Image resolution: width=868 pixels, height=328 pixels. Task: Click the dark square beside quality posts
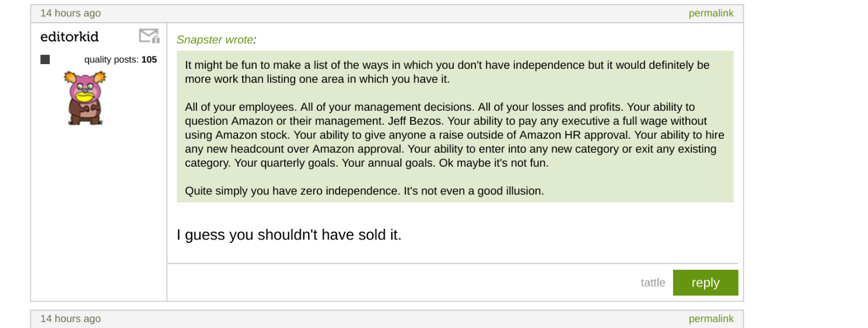tap(45, 59)
